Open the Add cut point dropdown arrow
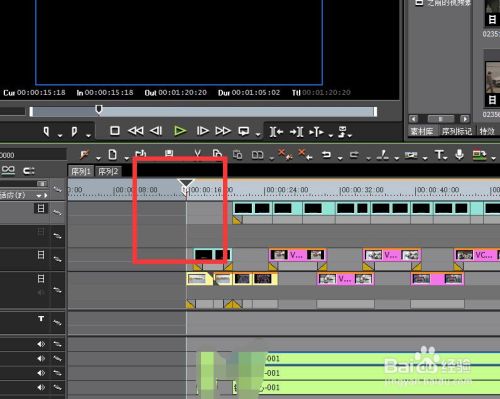 (x=397, y=158)
